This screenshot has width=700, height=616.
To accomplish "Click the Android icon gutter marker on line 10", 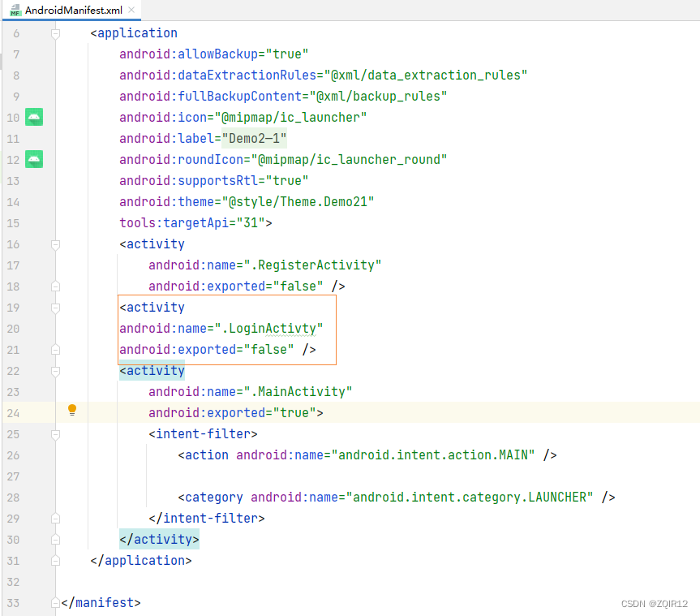I will pyautogui.click(x=34, y=117).
